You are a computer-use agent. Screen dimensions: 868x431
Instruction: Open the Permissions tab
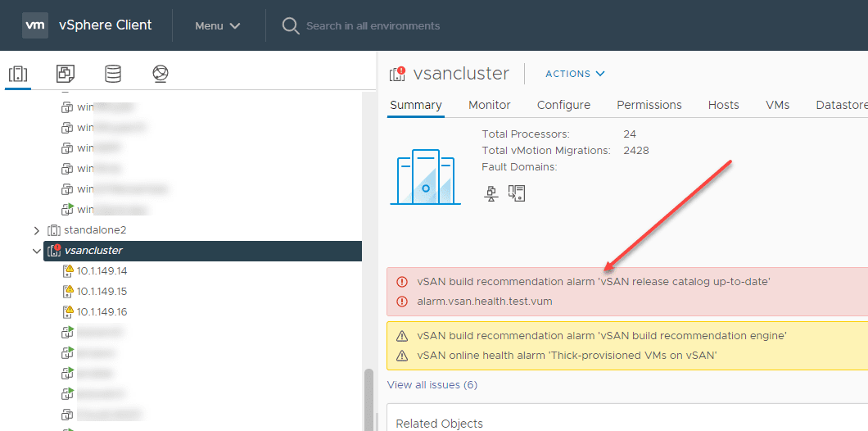click(649, 105)
